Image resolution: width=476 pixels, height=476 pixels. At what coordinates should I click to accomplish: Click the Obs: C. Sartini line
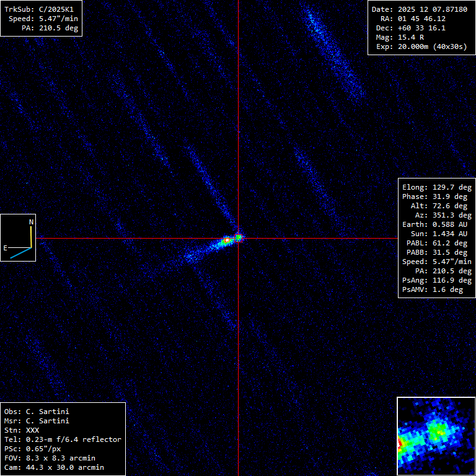(37, 412)
